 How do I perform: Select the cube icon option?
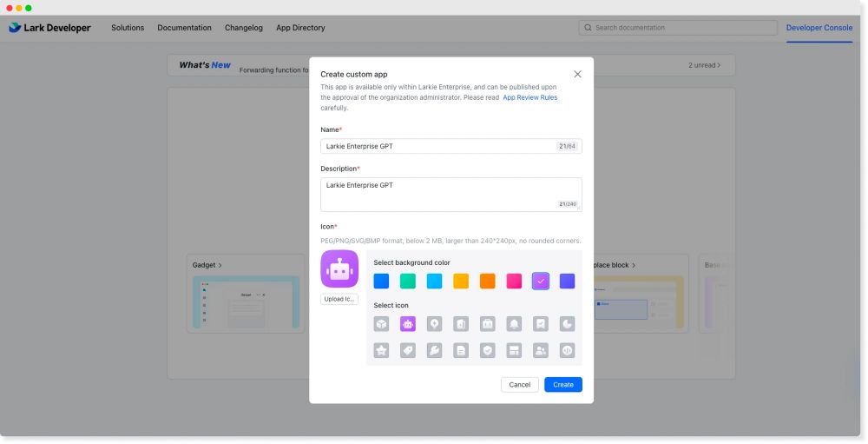(x=381, y=323)
